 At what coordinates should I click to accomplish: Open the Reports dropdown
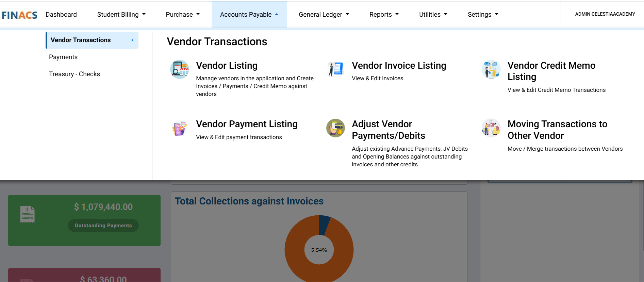(384, 15)
